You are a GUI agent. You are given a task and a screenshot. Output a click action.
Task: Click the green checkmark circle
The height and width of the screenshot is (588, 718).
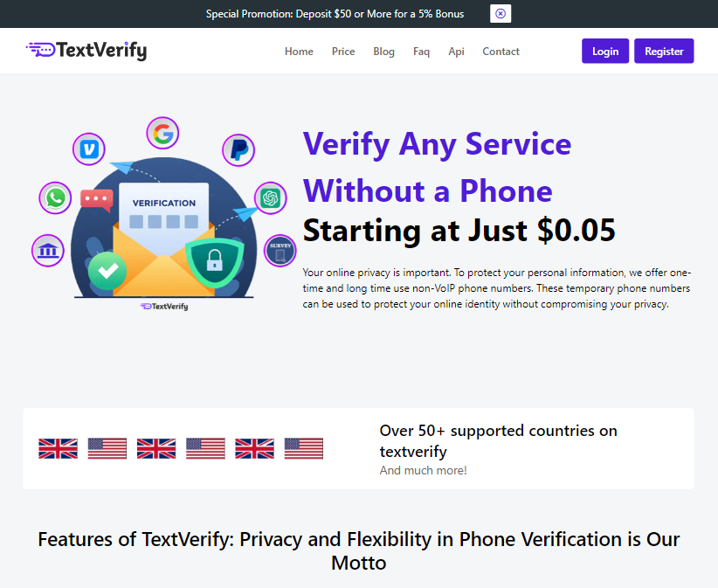tap(107, 272)
